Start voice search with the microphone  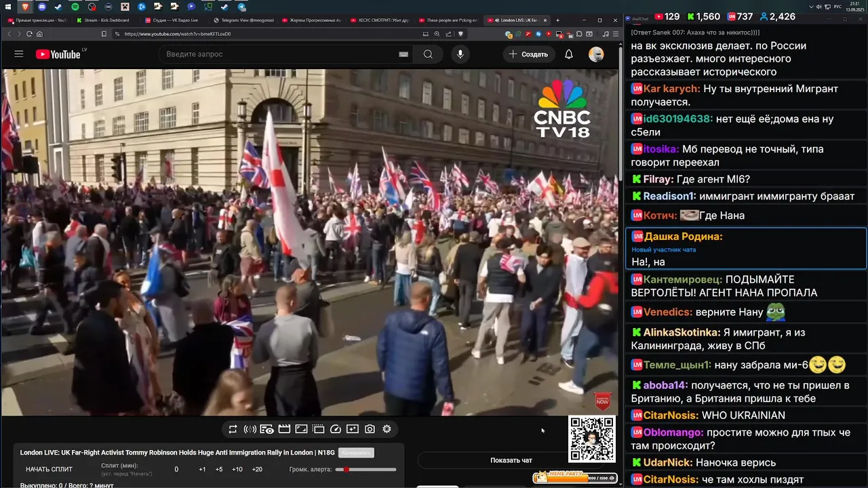[460, 54]
